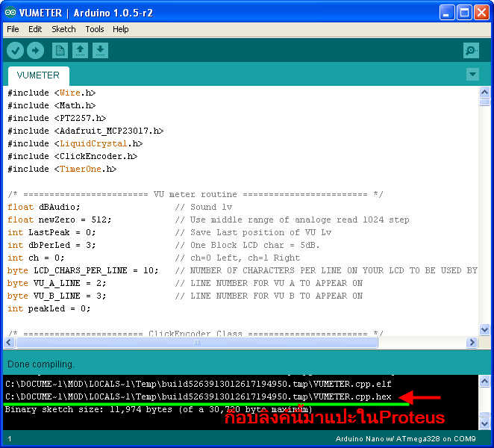
Task: Click the 'byte VU_B_LINE = 3;' line
Action: click(57, 296)
